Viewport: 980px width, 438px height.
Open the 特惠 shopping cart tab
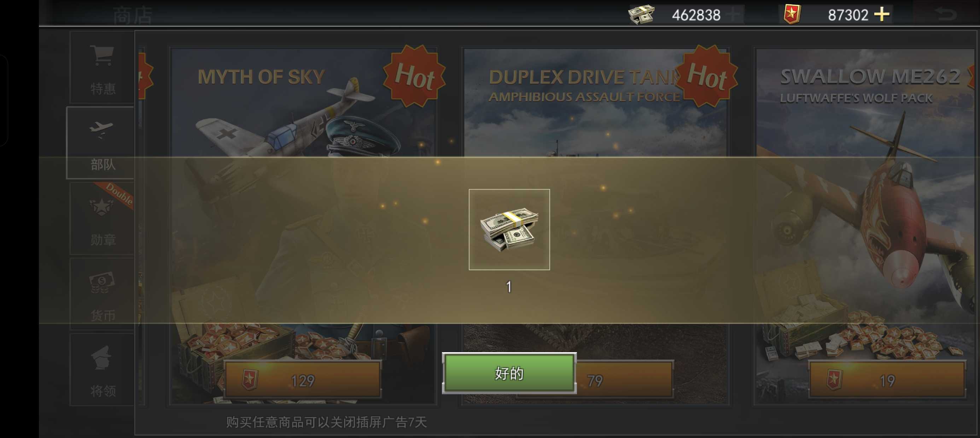pyautogui.click(x=102, y=67)
